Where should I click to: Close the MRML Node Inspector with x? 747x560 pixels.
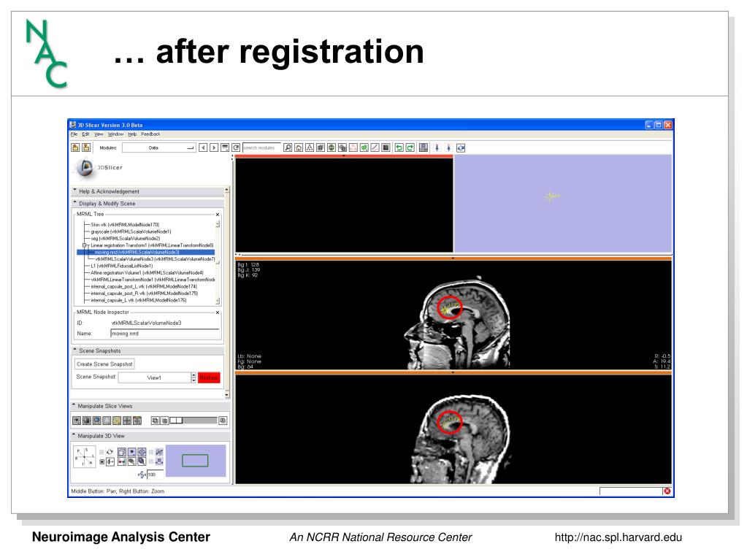click(218, 313)
